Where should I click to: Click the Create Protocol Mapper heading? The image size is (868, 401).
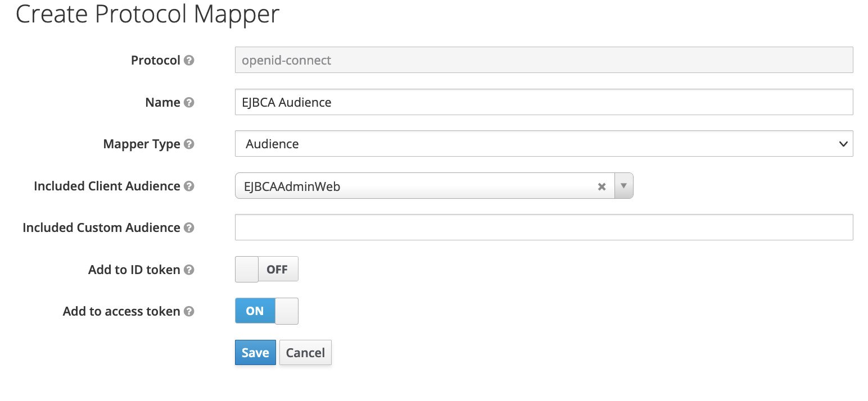147,15
